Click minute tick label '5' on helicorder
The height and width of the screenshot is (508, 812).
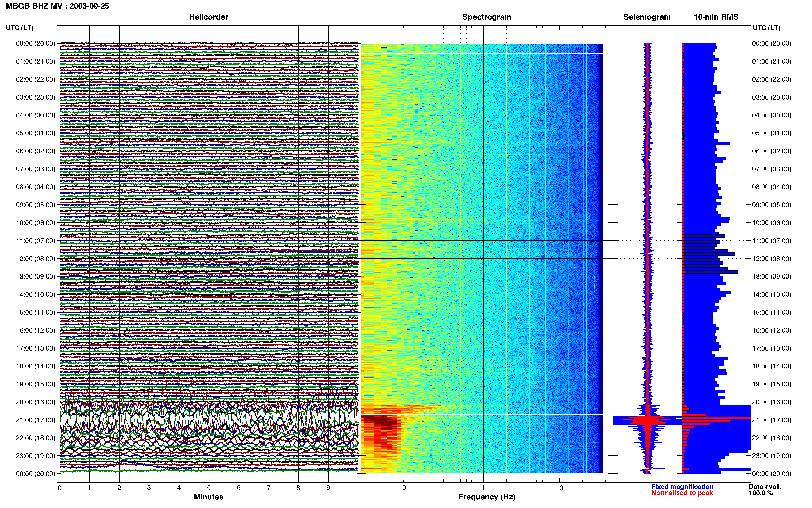(209, 488)
